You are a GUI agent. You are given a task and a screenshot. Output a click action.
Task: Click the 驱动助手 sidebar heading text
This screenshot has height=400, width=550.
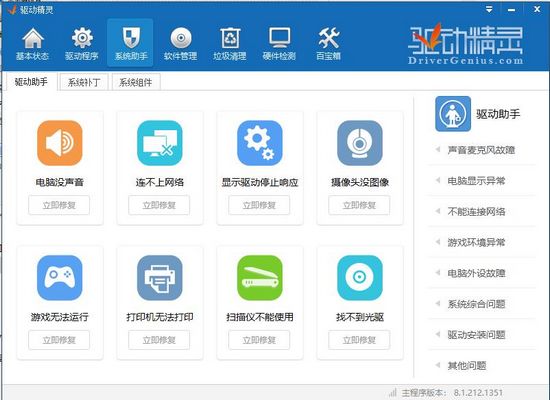498,114
